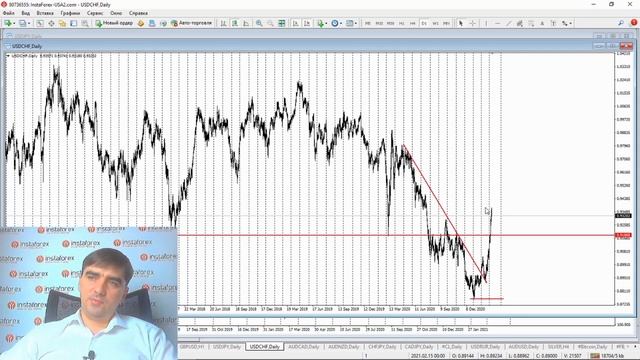Click the tile windows icon
Image resolution: width=640 pixels, height=360 pixels.
click(282, 23)
